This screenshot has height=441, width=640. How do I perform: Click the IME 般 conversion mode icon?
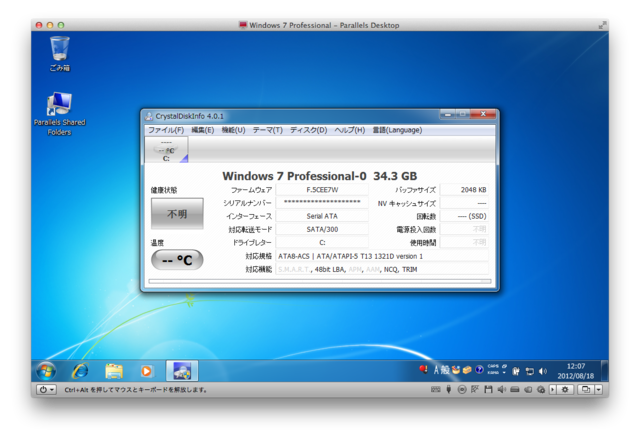445,370
